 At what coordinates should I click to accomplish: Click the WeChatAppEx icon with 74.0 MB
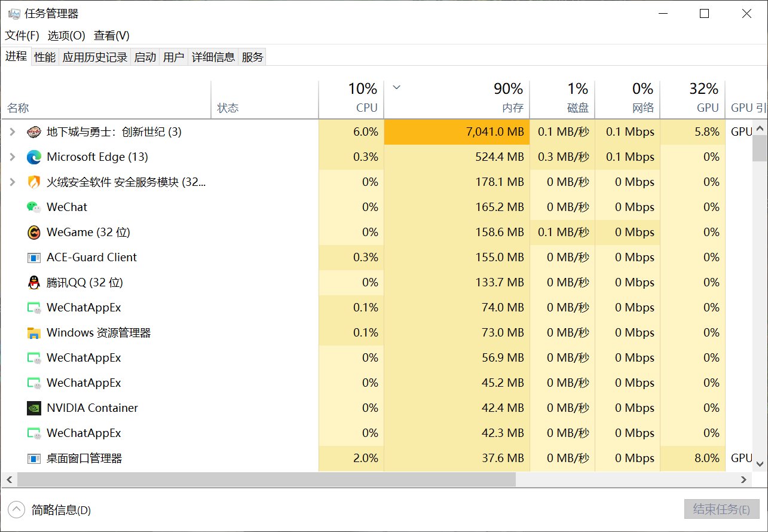point(34,308)
